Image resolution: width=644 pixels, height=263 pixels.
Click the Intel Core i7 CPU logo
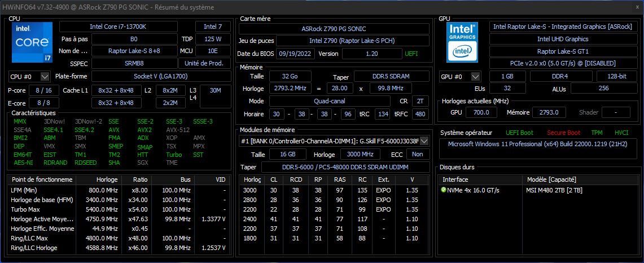(32, 42)
